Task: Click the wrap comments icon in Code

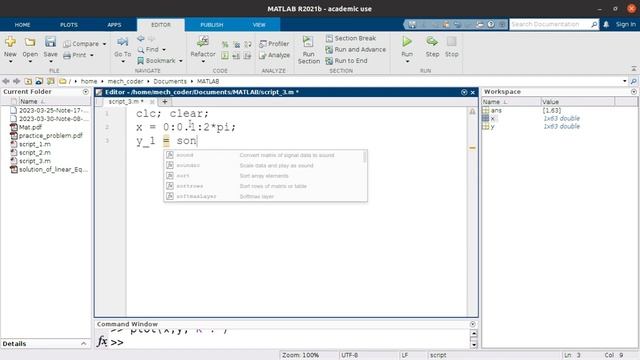Action: coord(248,44)
